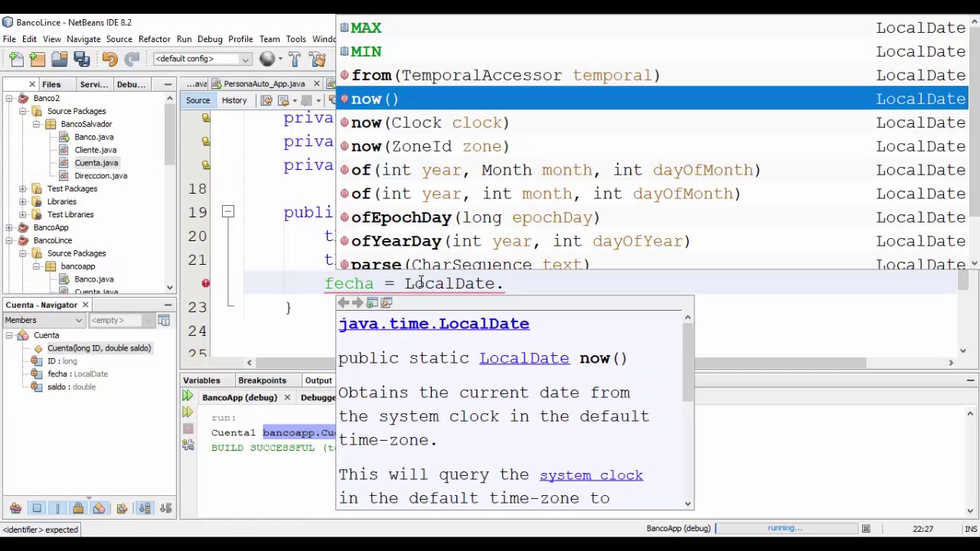Viewport: 980px width, 551px height.
Task: Click the Undo toolbar icon
Action: click(x=109, y=59)
